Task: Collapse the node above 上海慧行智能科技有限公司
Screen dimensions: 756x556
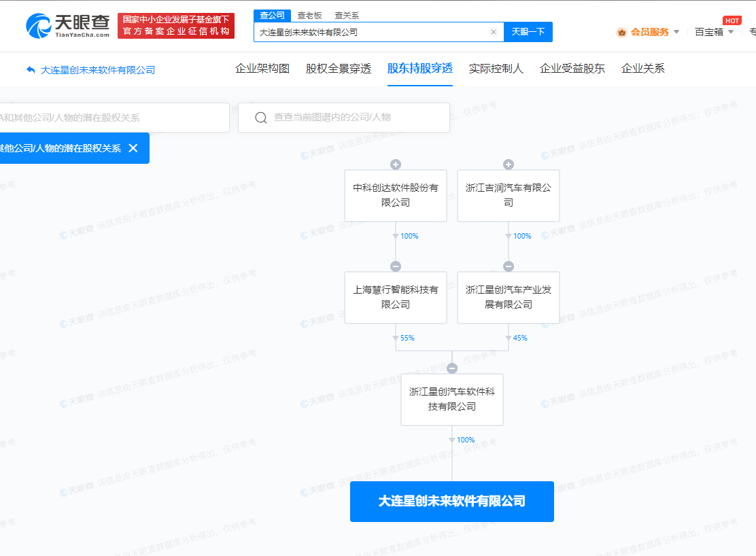Action: point(396,266)
